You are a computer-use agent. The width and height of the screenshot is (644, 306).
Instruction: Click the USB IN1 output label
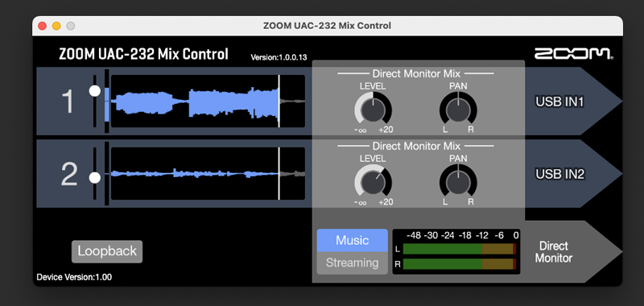pyautogui.click(x=559, y=101)
